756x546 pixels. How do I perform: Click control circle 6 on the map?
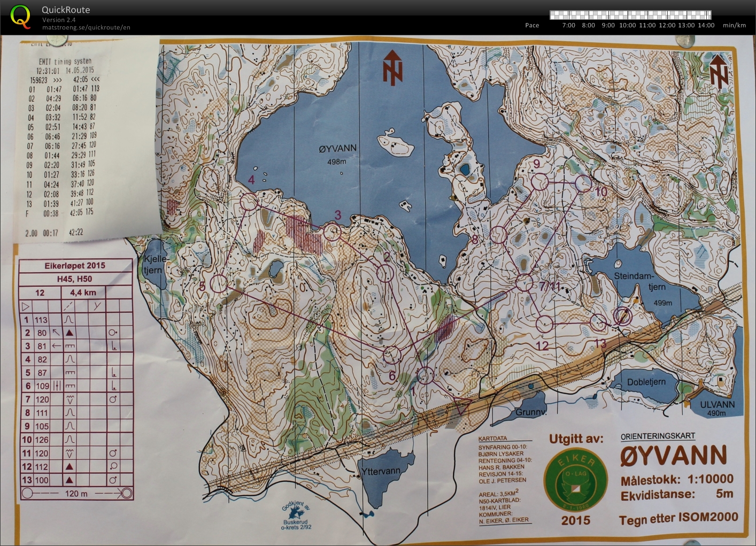point(392,355)
